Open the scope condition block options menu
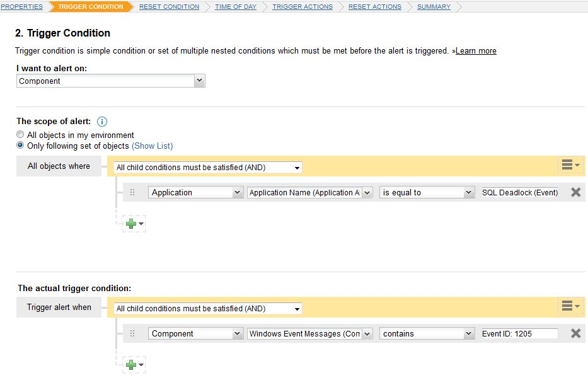Image resolution: width=588 pixels, height=385 pixels. tap(569, 166)
